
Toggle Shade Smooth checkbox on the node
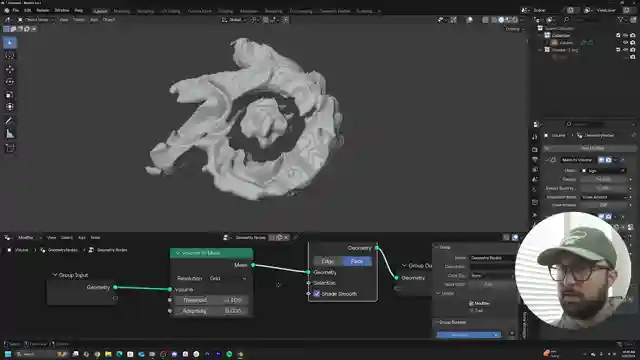317,294
